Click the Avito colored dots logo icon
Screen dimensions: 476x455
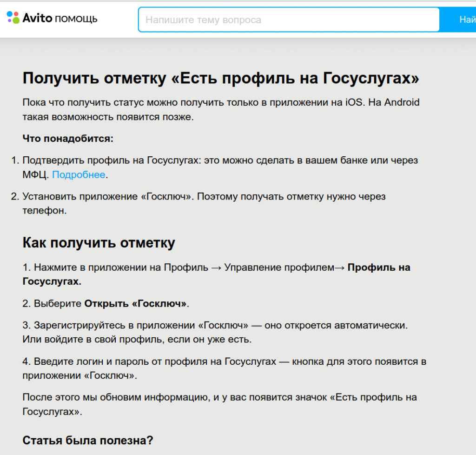(13, 18)
